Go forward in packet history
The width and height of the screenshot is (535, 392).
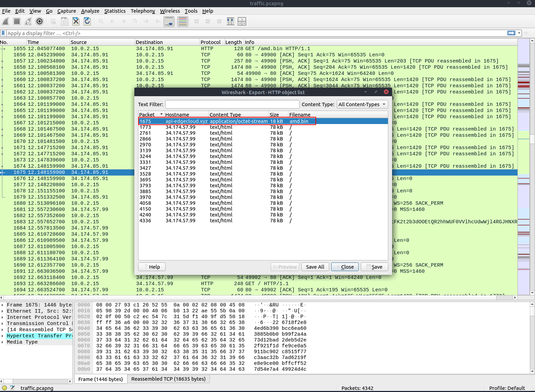tap(124, 21)
